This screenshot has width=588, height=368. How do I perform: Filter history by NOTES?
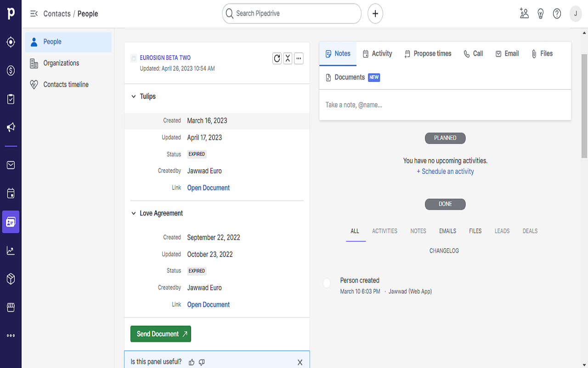pos(418,231)
